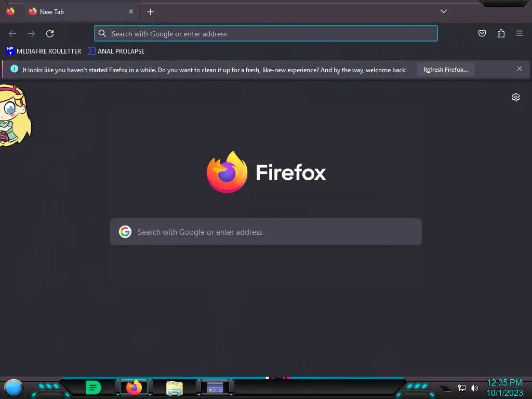Open the purple window app in the taskbar
The image size is (532, 399).
[x=215, y=388]
